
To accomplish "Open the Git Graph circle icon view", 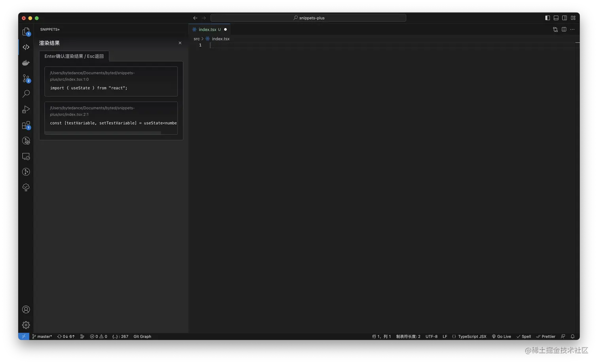I will click(x=26, y=172).
